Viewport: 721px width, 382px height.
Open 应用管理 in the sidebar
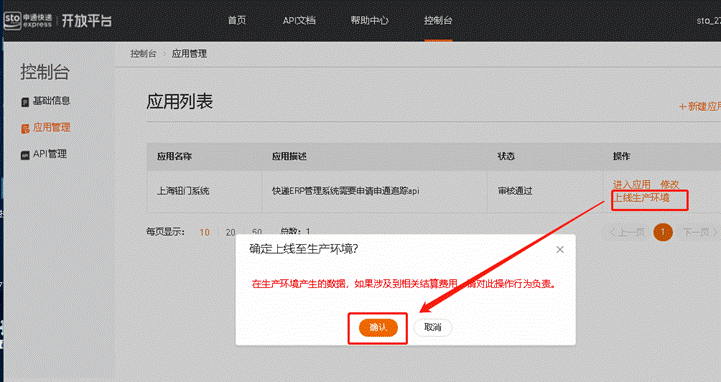(51, 127)
